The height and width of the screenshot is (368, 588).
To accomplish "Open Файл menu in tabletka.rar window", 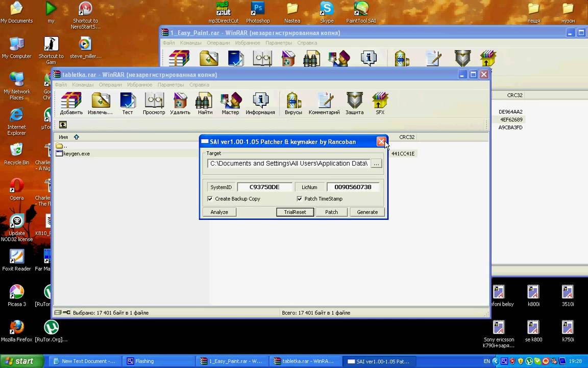I will (x=61, y=85).
